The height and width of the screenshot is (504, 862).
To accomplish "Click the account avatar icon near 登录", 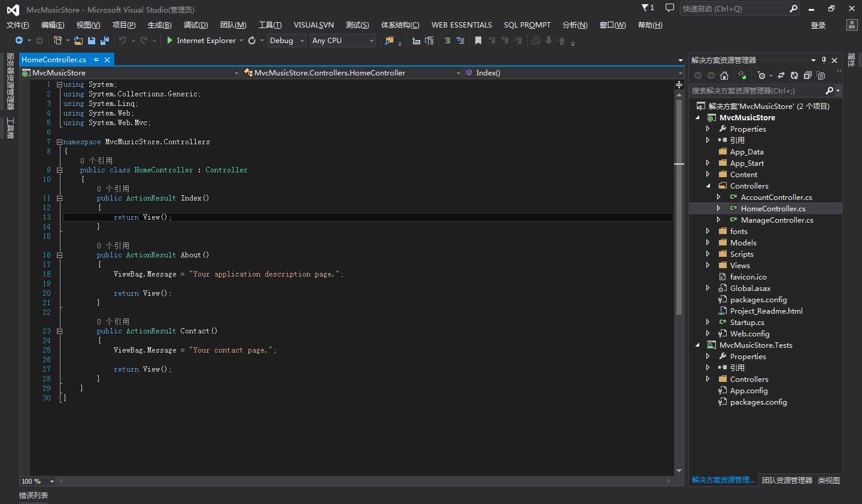I will (852, 25).
